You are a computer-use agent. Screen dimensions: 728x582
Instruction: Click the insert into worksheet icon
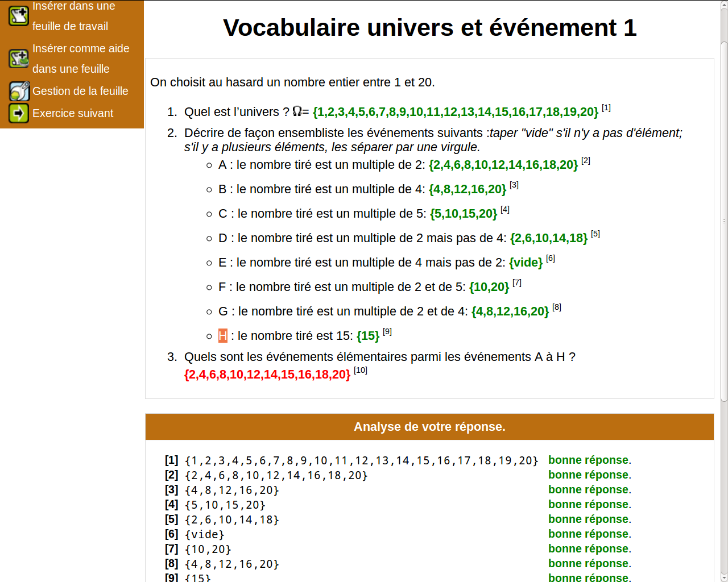(19, 16)
